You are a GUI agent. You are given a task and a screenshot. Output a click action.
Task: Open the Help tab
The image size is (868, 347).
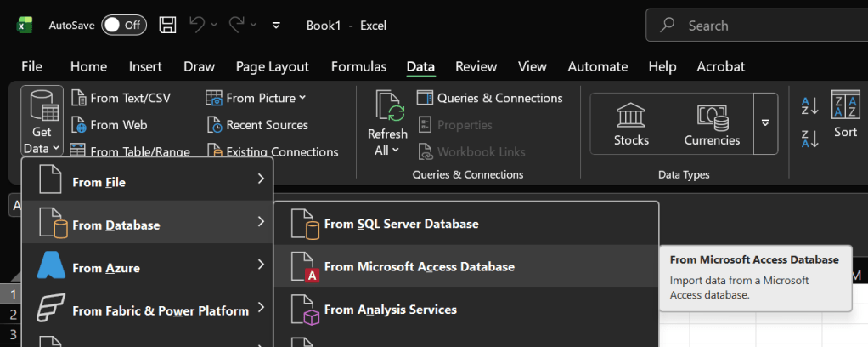click(x=662, y=67)
